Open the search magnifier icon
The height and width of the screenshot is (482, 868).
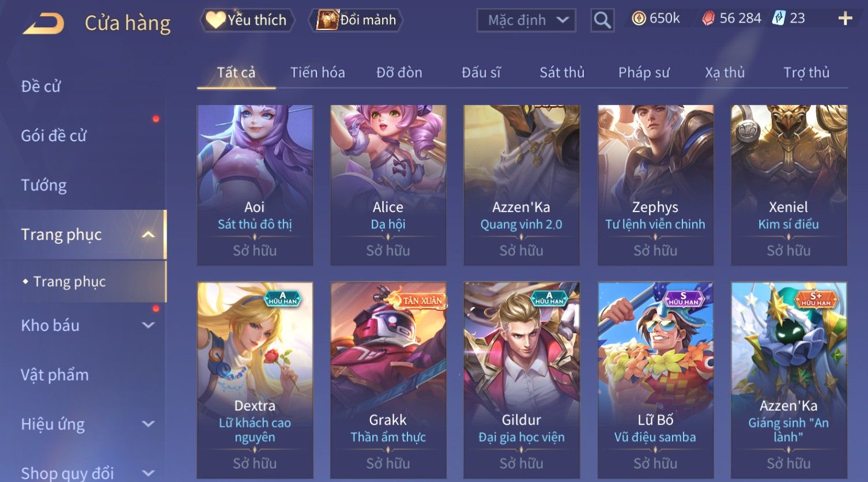(602, 20)
